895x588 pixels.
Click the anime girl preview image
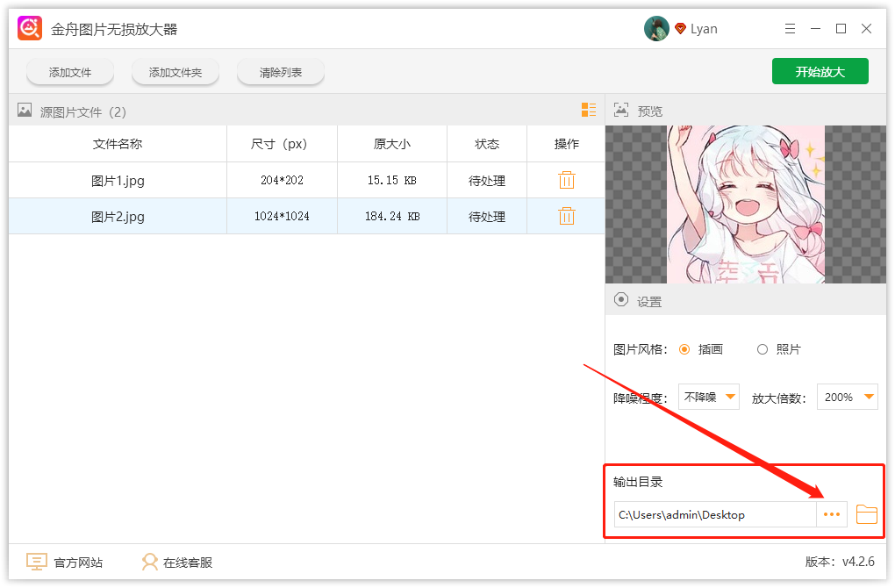coord(746,204)
